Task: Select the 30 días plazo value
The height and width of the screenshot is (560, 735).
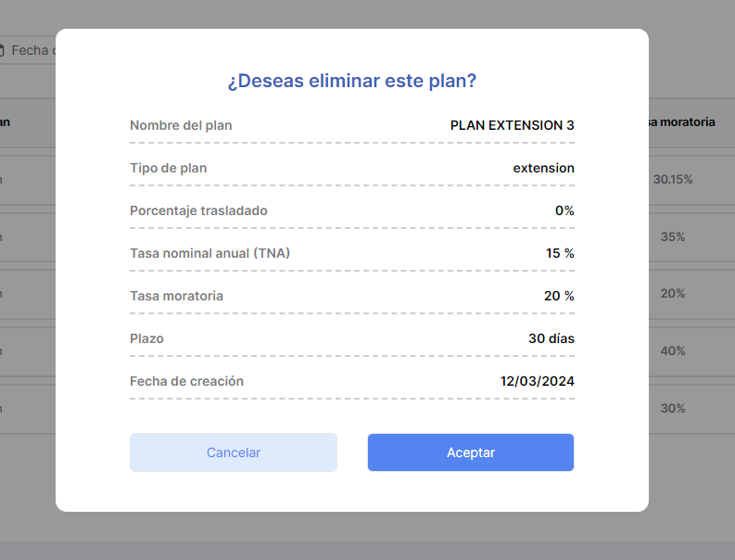Action: point(551,338)
